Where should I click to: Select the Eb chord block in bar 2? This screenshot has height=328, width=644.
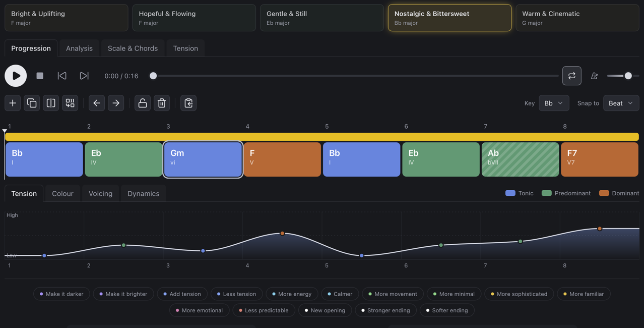click(123, 159)
